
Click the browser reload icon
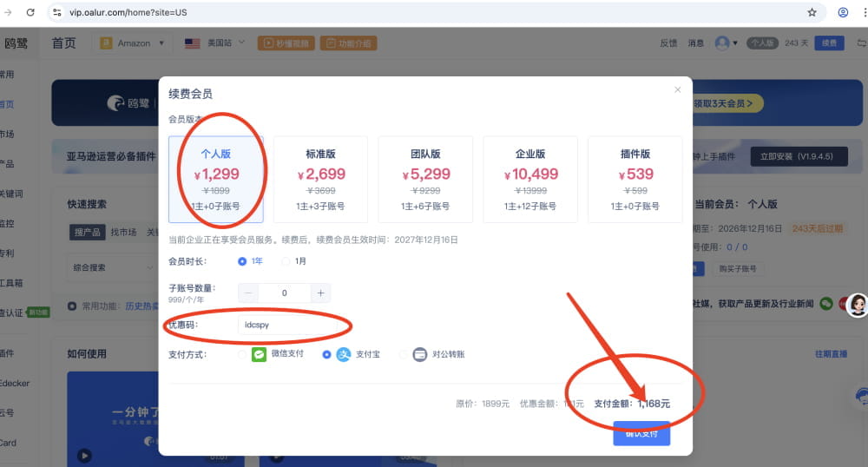(30, 13)
